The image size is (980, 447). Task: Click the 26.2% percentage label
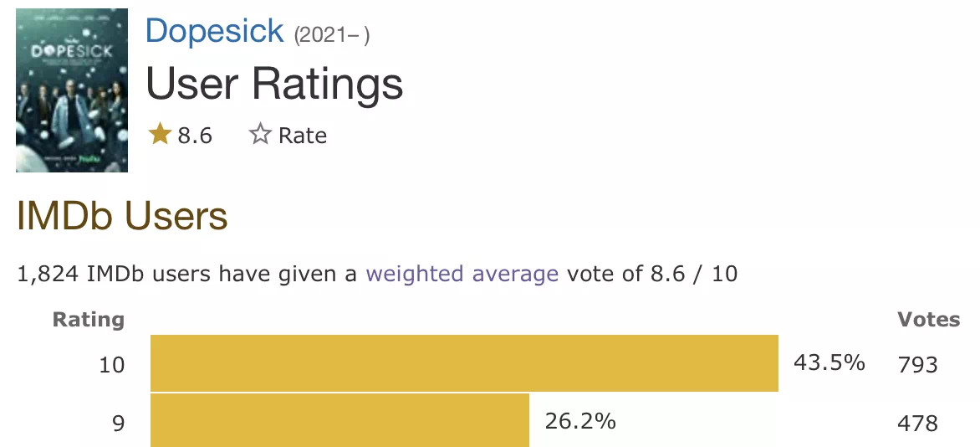point(580,421)
